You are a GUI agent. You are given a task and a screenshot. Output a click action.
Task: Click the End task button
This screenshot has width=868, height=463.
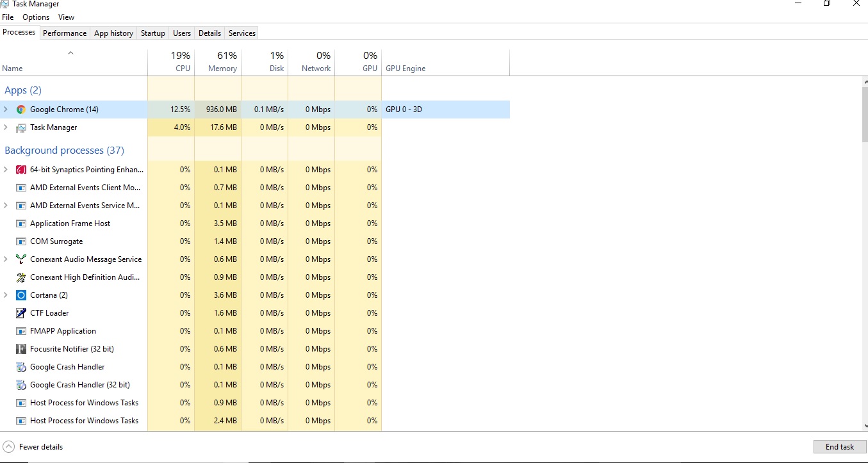840,447
